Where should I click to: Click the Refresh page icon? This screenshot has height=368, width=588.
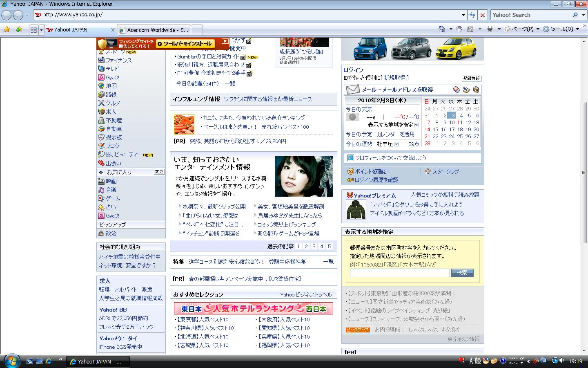click(x=472, y=15)
